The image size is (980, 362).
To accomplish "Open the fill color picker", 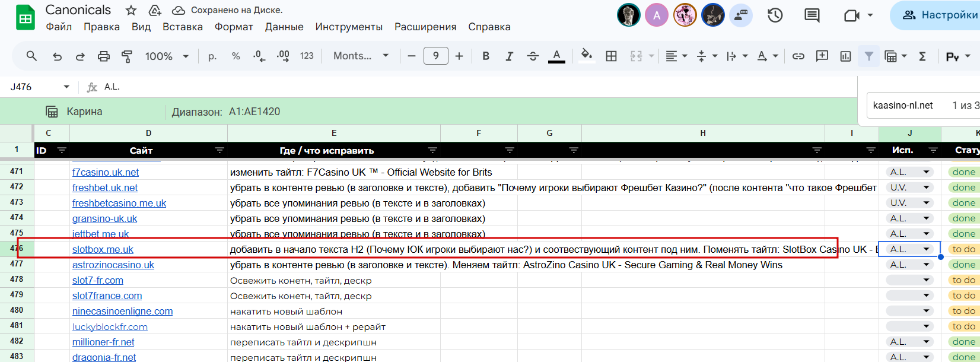I will click(587, 56).
